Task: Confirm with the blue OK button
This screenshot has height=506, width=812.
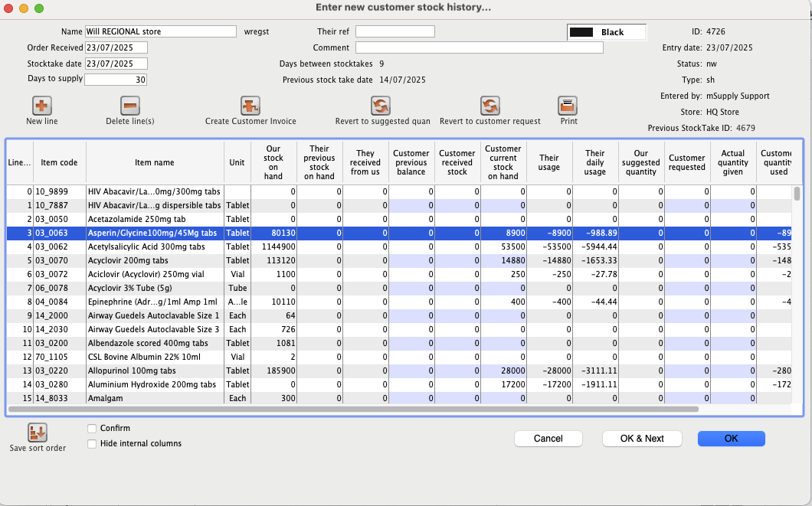Action: click(731, 439)
